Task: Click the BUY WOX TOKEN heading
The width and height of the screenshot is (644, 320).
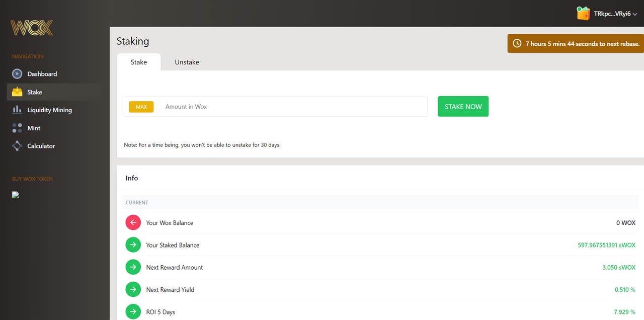Action: pos(32,179)
